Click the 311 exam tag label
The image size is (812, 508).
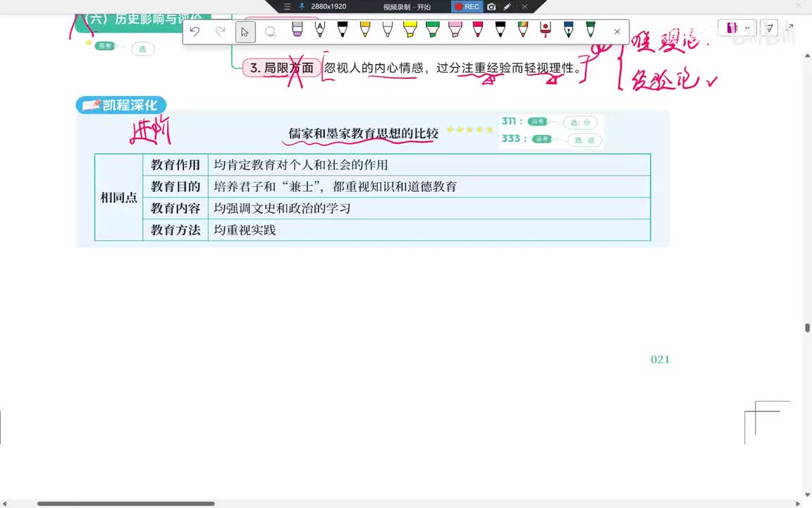[x=512, y=121]
